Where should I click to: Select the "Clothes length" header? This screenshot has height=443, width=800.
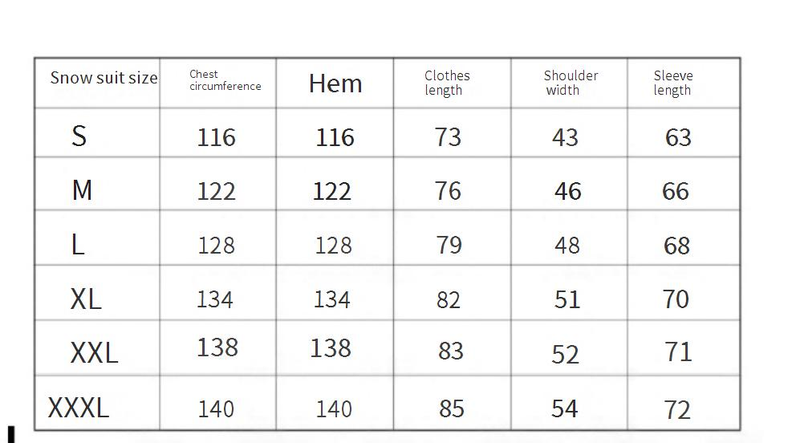[447, 83]
